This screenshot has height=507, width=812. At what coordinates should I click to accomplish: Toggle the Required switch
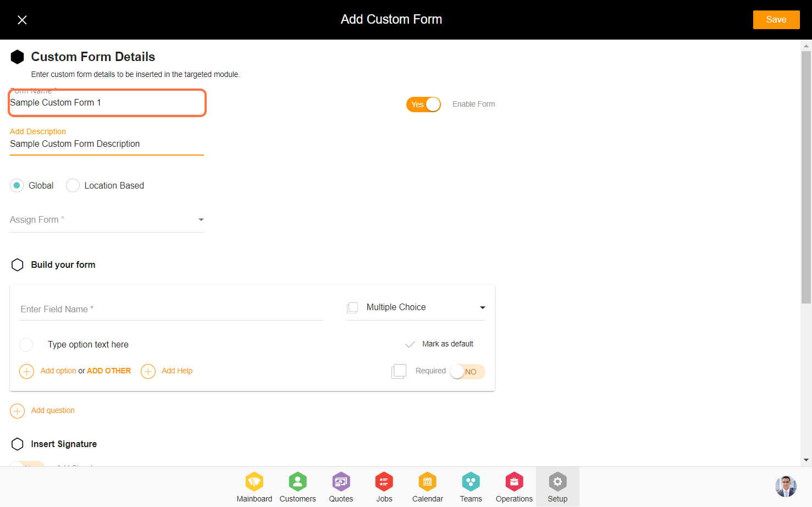click(x=467, y=372)
